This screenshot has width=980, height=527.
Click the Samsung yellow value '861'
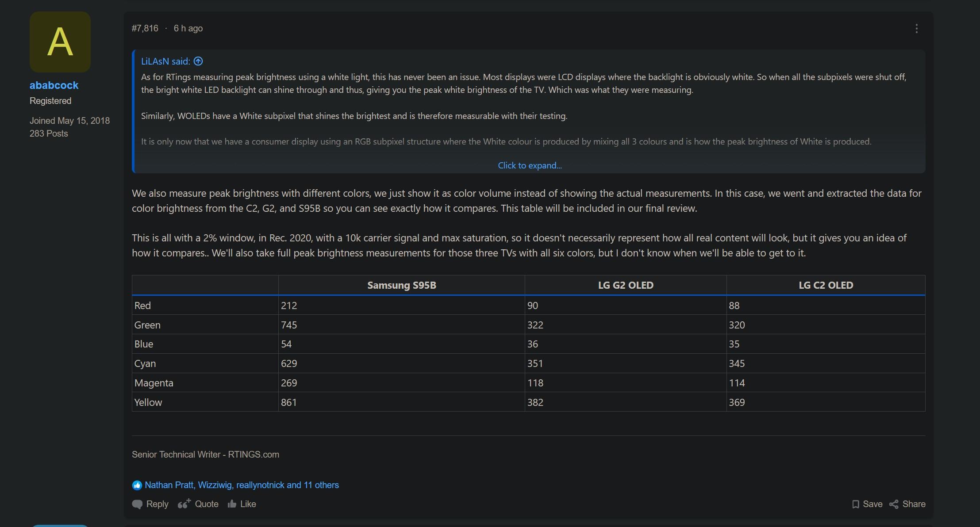coord(289,402)
